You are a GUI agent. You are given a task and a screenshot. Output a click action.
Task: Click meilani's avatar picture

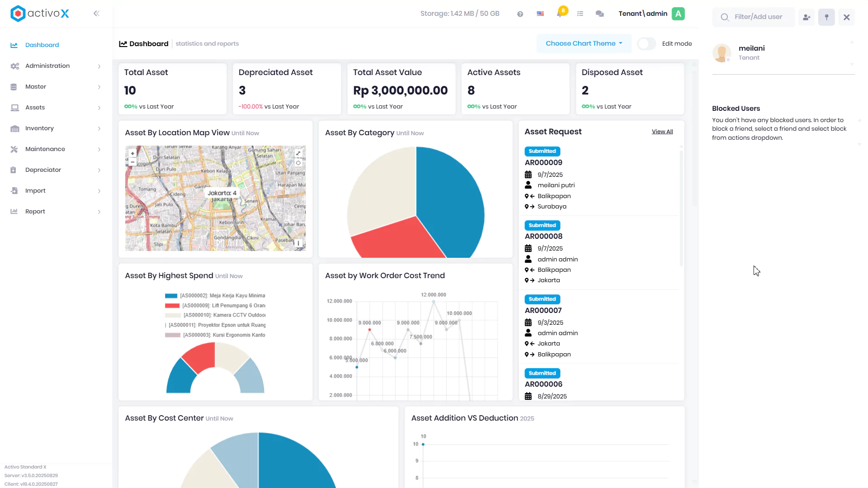tap(722, 52)
